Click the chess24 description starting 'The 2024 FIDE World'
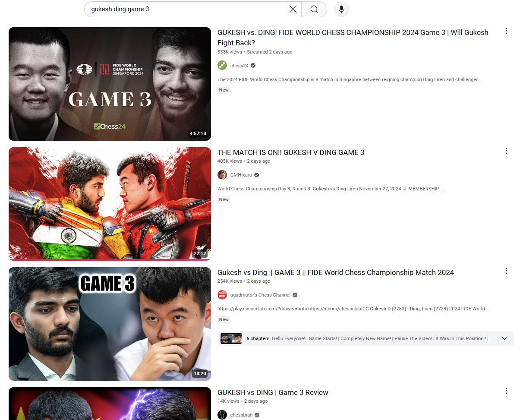The image size is (520, 420). click(350, 79)
